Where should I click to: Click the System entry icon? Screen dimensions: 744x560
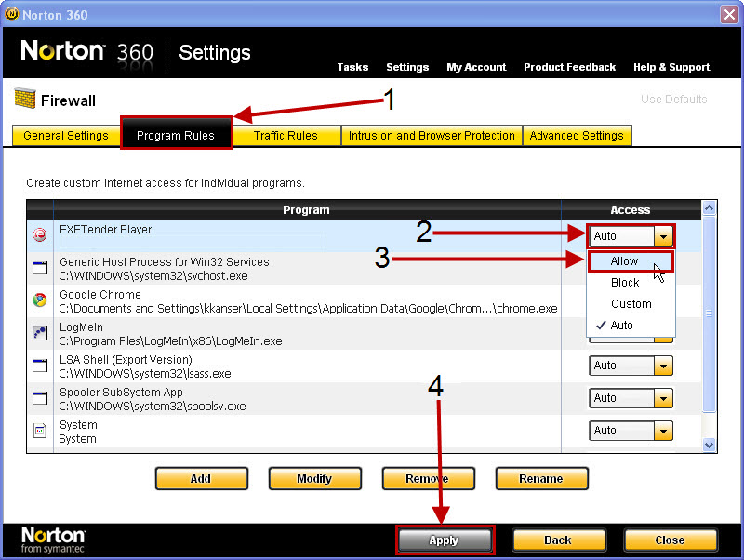40,430
